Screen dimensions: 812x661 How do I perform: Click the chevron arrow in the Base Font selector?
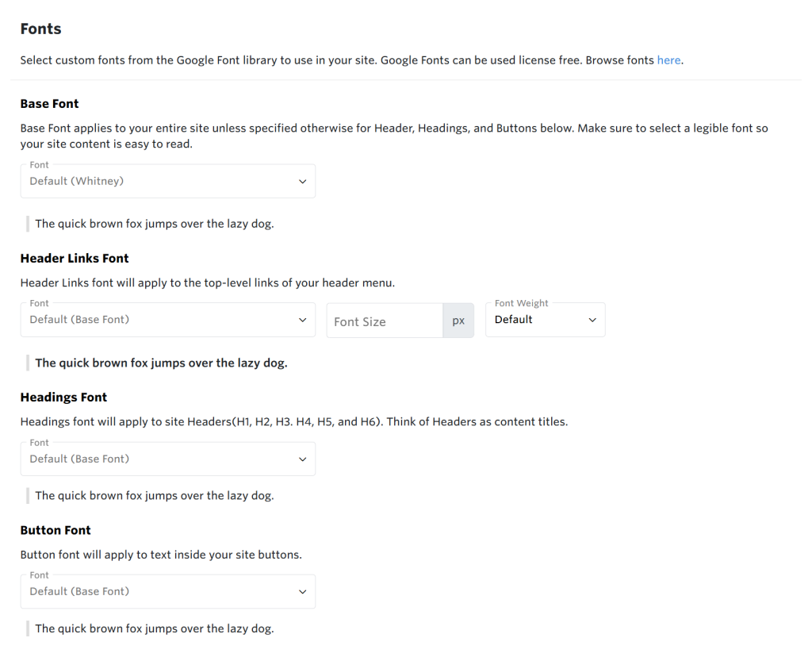(x=302, y=182)
